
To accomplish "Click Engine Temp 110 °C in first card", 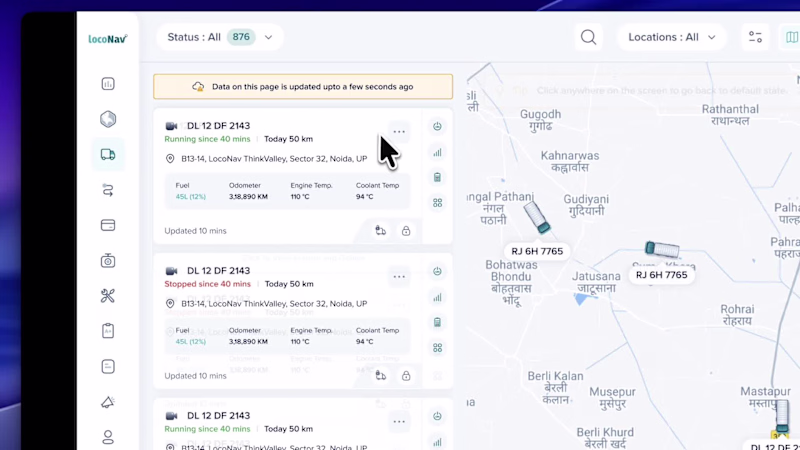I will (x=300, y=196).
